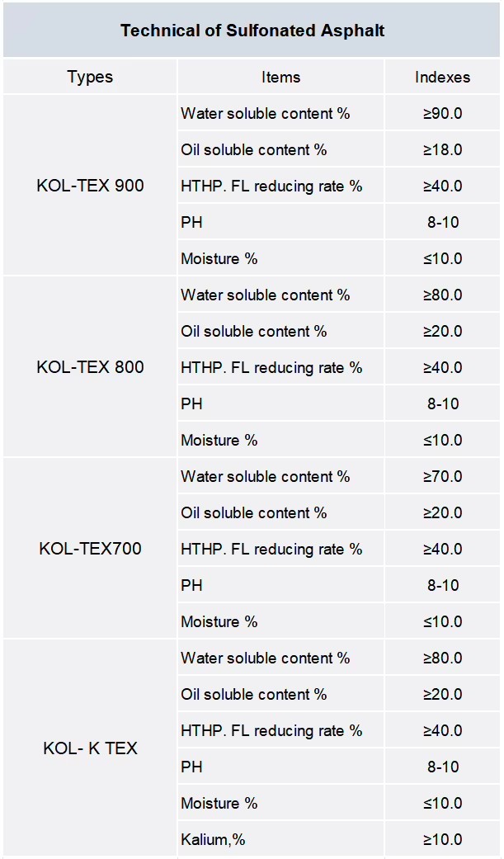504x859 pixels.
Task: Select the 'Types' column header
Action: pos(90,77)
